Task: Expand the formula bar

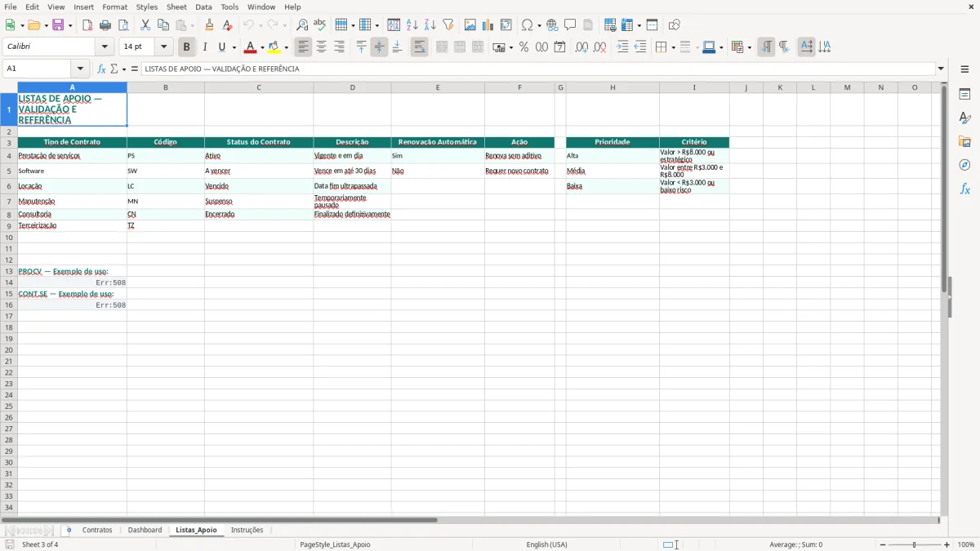Action: 941,69
